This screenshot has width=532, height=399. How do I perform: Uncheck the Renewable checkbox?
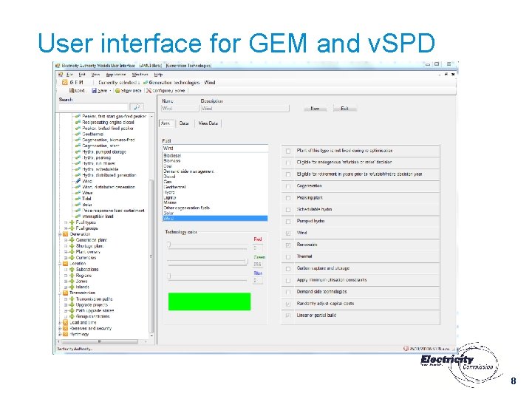288,245
